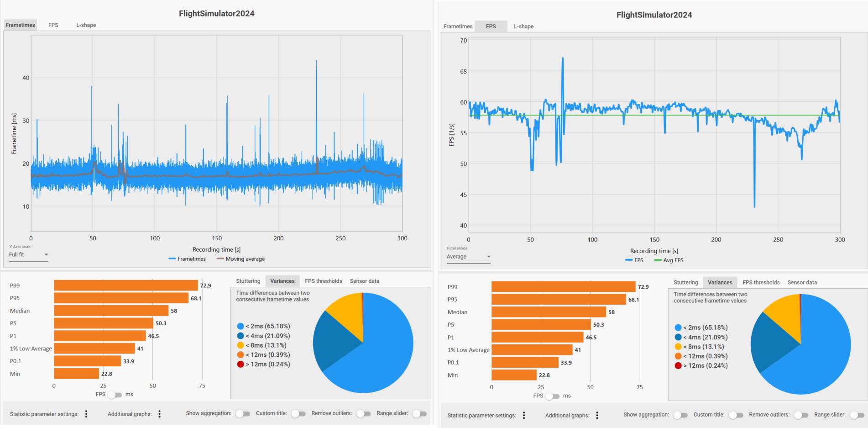Viewport: 868px width, 428px height.
Task: Open left panel Statistic parameter settings menu
Action: point(86,414)
